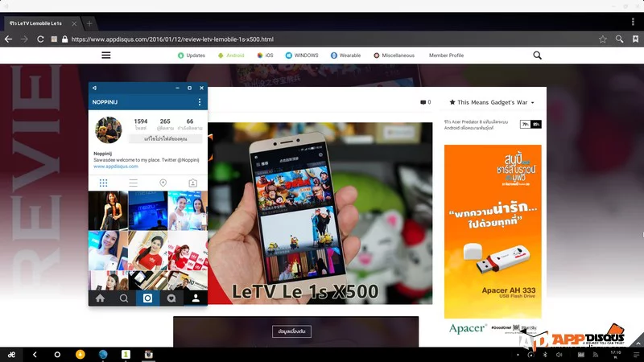Click the taskbar back chevron button
Viewport: 644px width, 362px height.
(x=35, y=355)
